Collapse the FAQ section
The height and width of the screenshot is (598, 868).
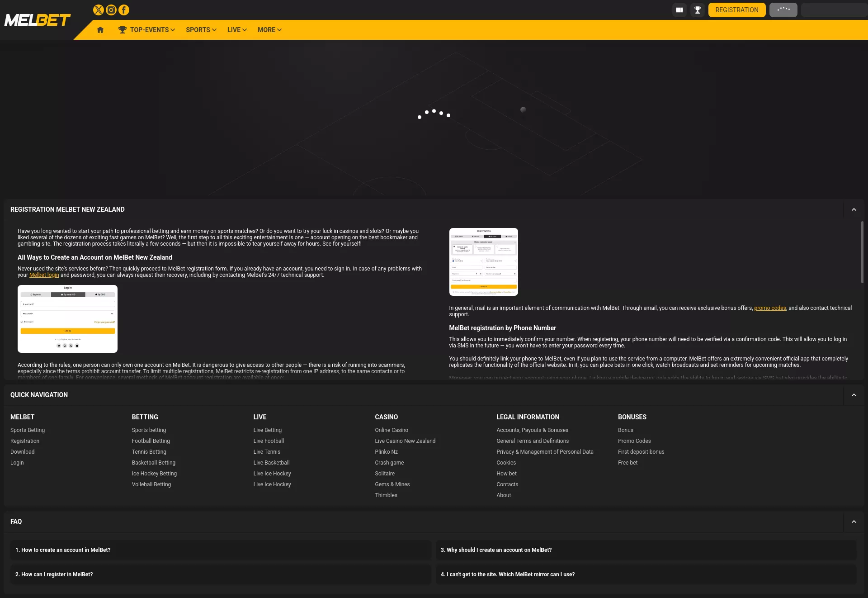[854, 522]
